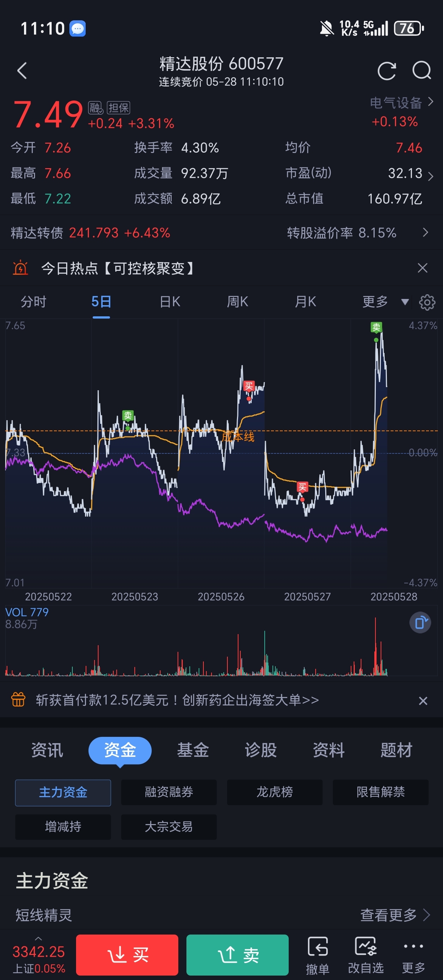Image resolution: width=443 pixels, height=980 pixels.
Task: Select the 资金 section tab
Action: tap(120, 750)
